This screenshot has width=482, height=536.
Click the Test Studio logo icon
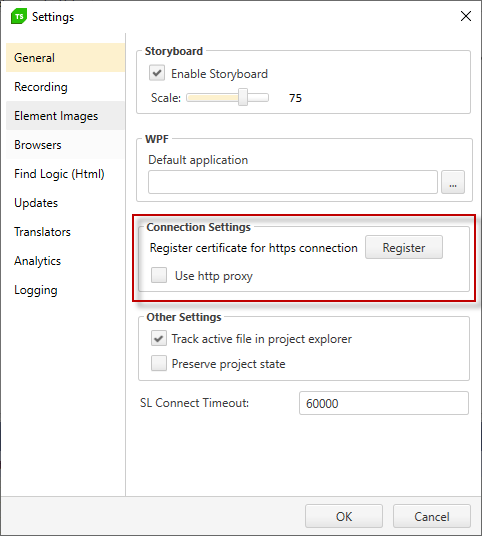pos(19,16)
